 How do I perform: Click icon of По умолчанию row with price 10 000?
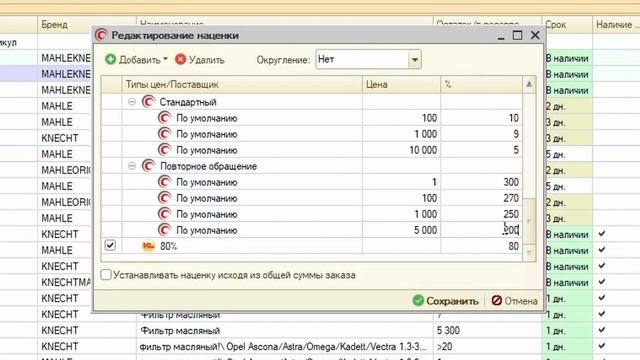click(x=164, y=150)
